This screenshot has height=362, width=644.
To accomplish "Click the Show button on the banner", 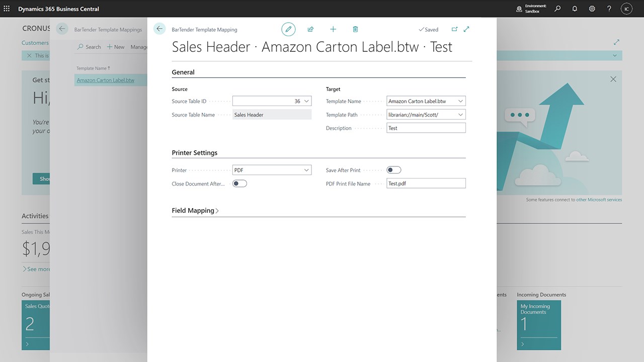I will [x=42, y=178].
